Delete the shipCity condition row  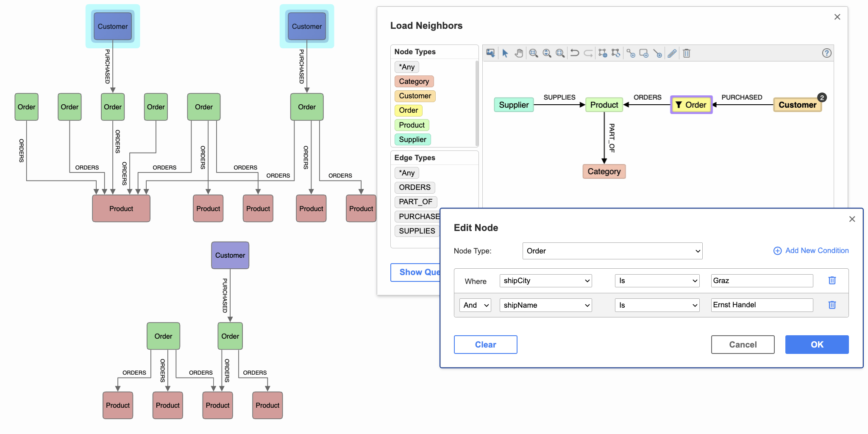[832, 280]
